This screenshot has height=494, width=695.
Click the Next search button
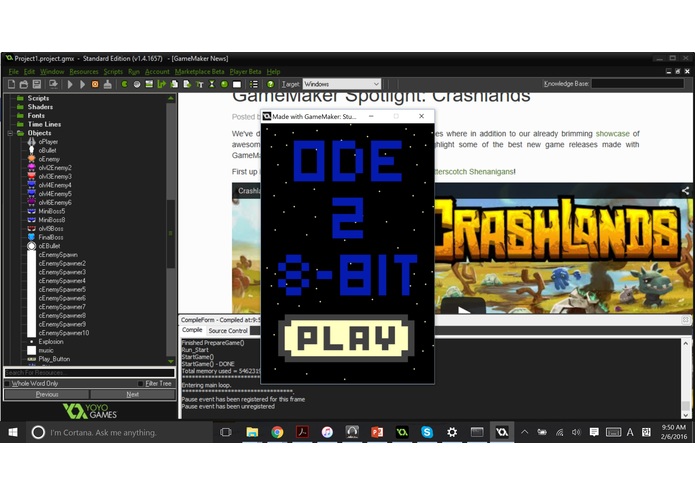[133, 394]
